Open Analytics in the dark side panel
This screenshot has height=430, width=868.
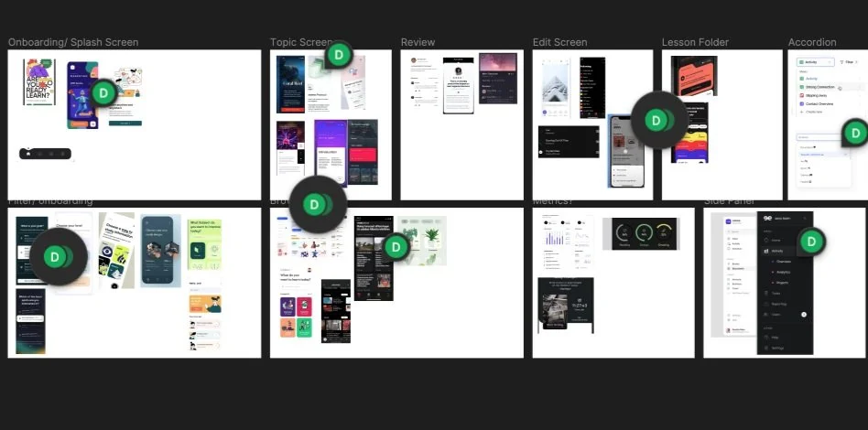point(783,273)
